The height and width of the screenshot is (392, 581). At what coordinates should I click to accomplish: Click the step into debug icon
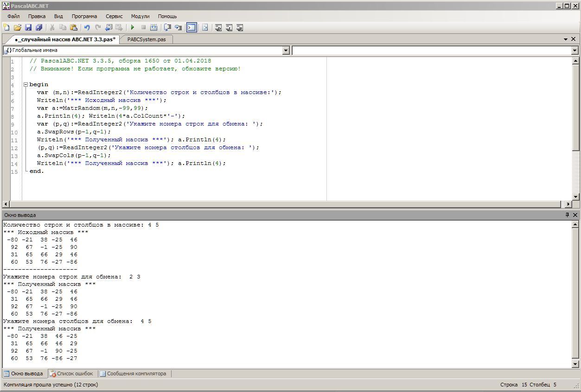tap(178, 28)
